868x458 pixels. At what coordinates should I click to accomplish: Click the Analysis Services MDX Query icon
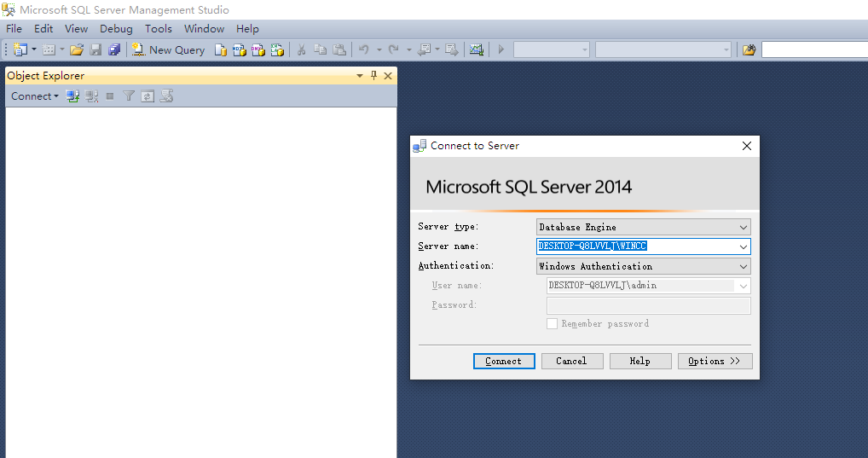(x=239, y=49)
